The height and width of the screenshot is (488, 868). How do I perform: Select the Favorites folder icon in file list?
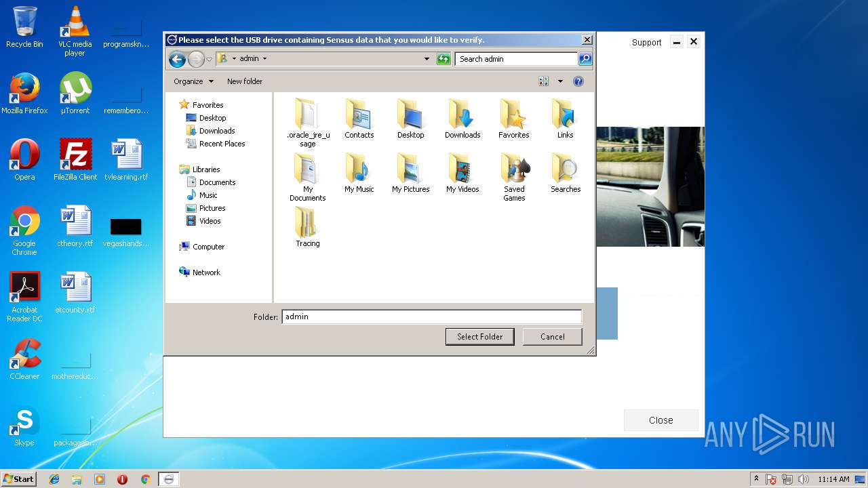(514, 119)
